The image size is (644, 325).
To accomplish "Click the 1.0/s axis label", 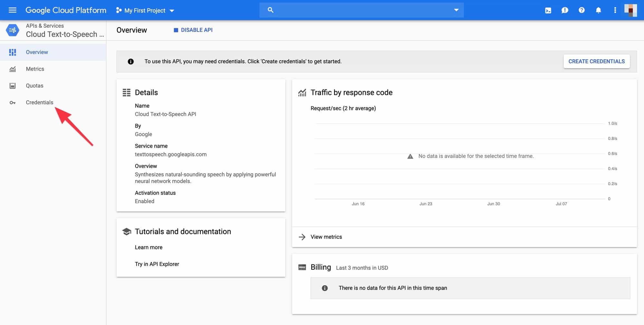I will click(612, 124).
